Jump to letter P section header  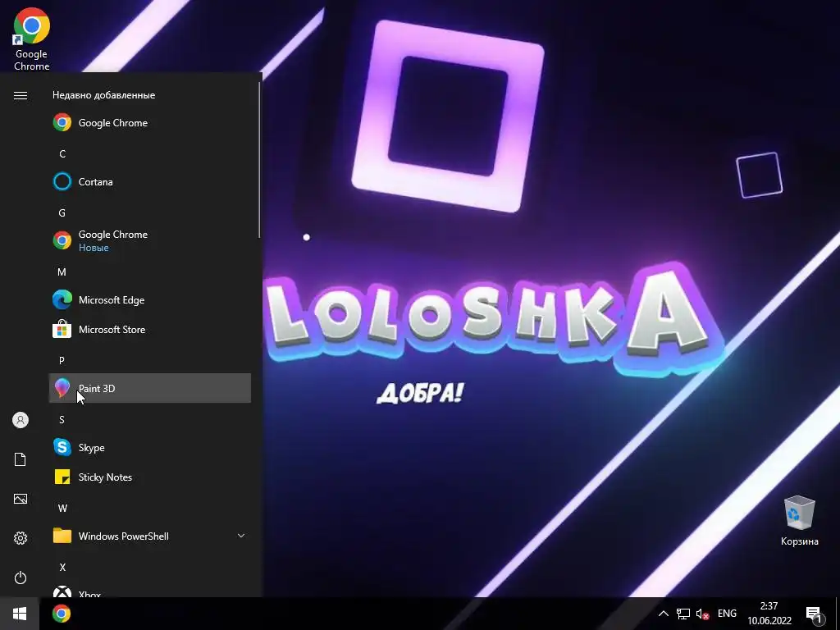62,361
